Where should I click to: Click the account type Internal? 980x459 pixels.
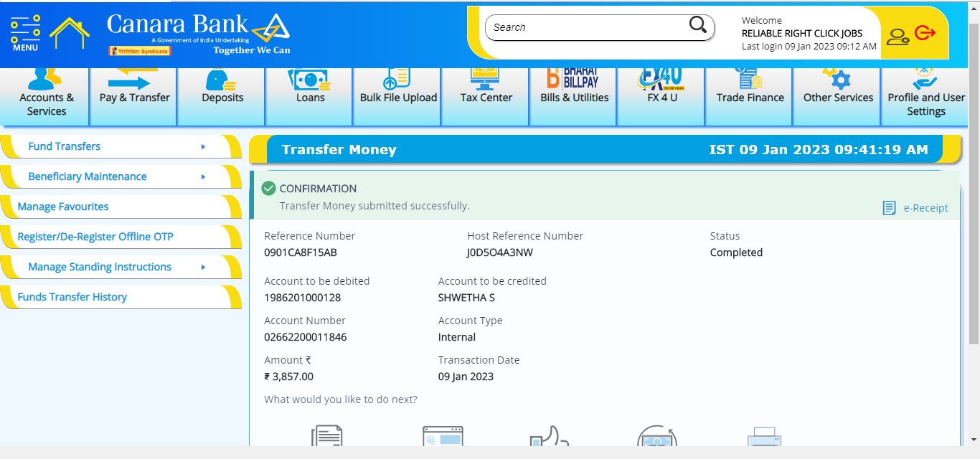click(457, 337)
